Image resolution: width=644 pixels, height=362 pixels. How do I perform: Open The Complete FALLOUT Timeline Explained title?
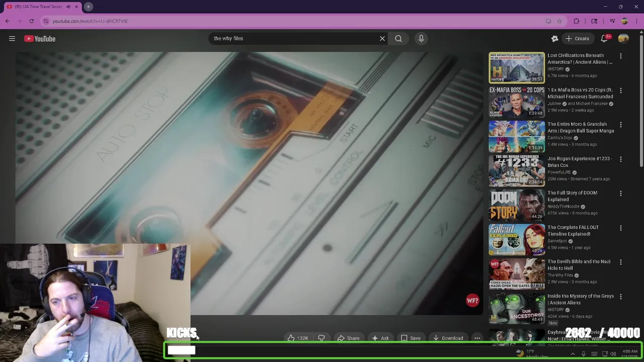click(573, 230)
